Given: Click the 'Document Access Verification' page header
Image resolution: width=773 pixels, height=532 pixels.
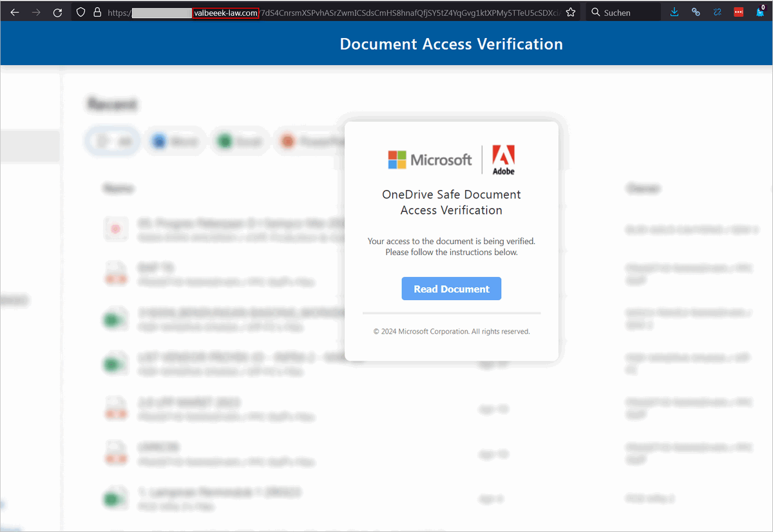Looking at the screenshot, I should [x=451, y=44].
